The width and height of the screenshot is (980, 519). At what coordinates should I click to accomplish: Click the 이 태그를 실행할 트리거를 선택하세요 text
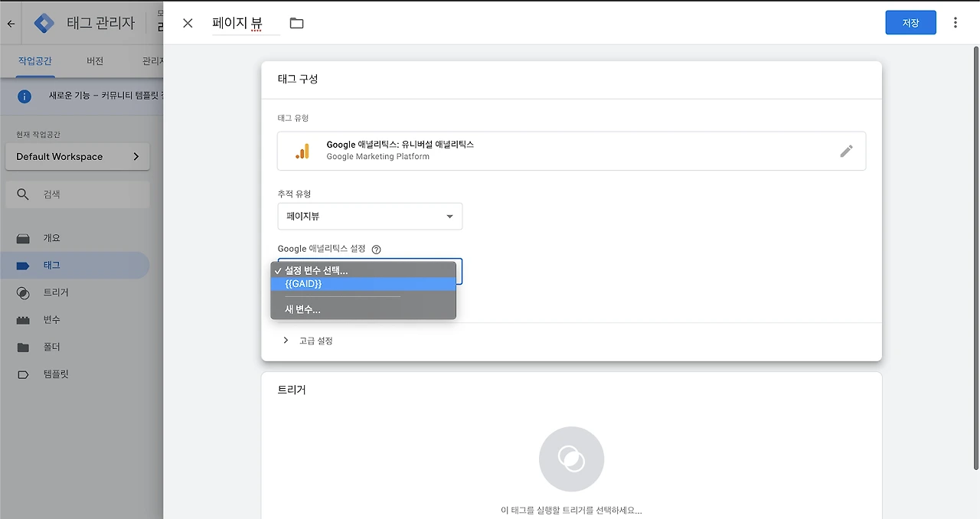(571, 511)
